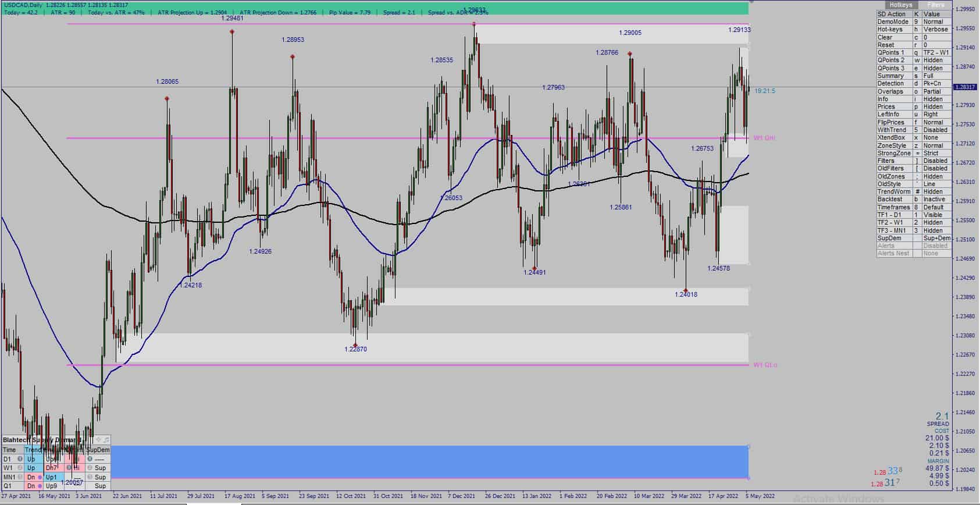
Task: Click the Up1 cell in MN1 row
Action: click(x=54, y=477)
